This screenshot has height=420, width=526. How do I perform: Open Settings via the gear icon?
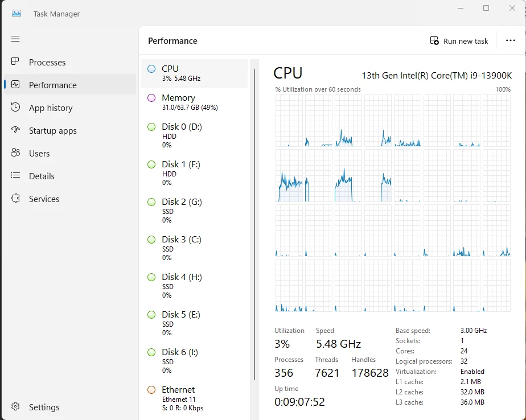coord(15,406)
